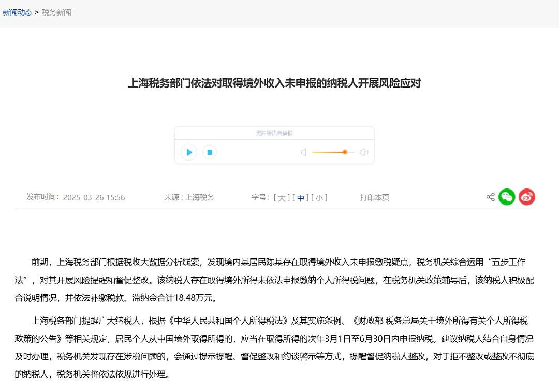Viewport: 559px width, 392px height.
Task: Set font size to 大
Action: coord(282,198)
